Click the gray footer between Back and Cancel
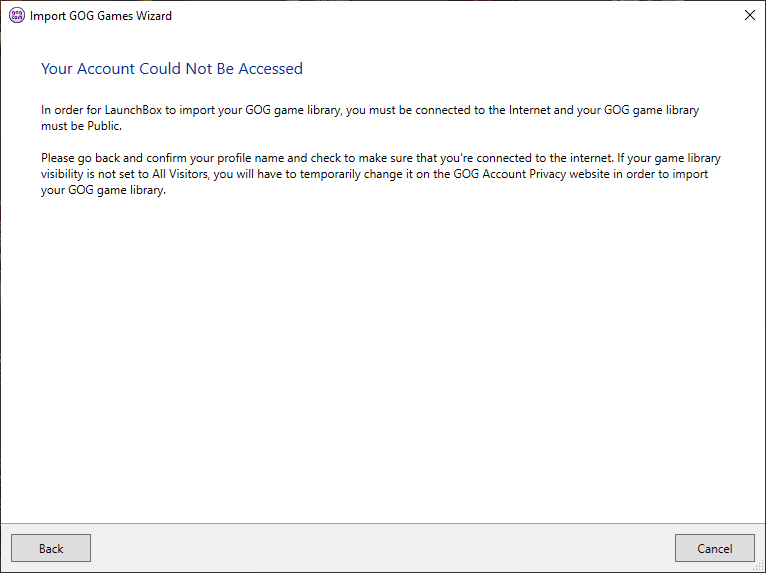Image resolution: width=766 pixels, height=573 pixels. coord(383,548)
